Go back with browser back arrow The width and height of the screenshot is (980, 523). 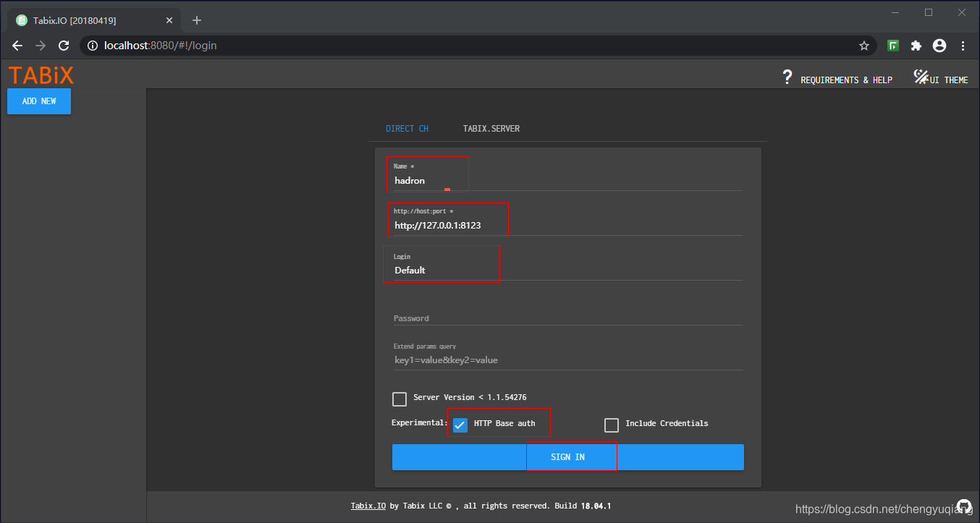coord(17,46)
